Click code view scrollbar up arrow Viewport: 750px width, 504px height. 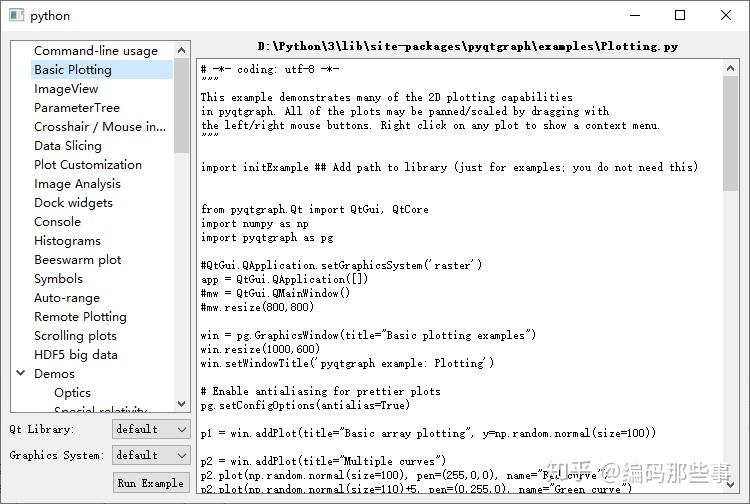(730, 68)
